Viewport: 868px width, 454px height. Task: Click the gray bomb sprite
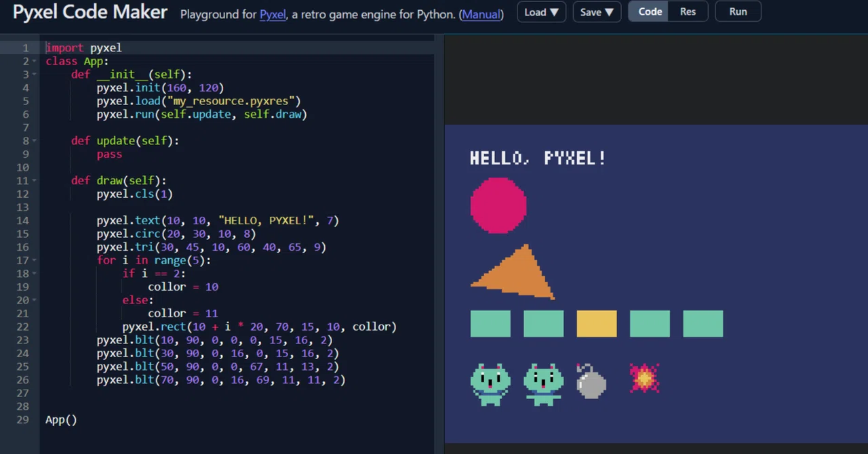coord(591,380)
